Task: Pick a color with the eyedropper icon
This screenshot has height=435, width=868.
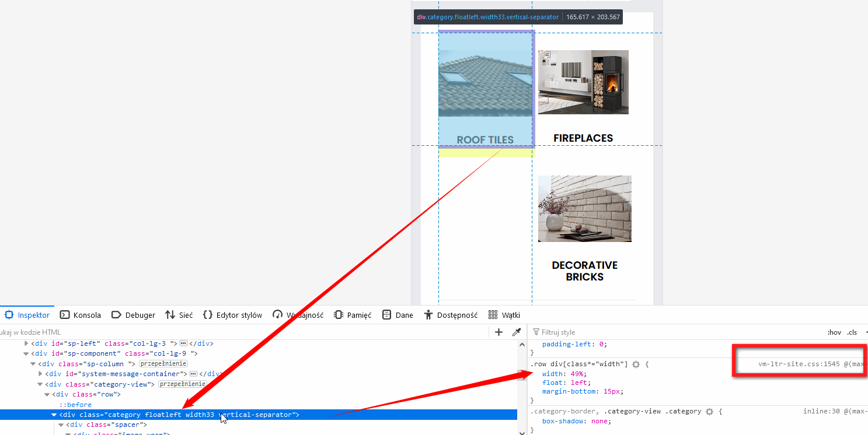Action: click(516, 332)
